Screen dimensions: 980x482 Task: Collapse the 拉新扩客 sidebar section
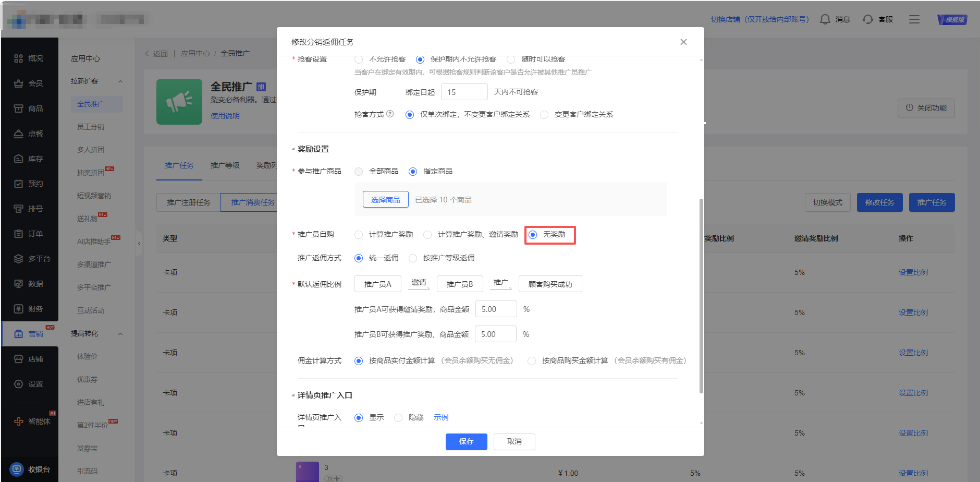point(120,81)
